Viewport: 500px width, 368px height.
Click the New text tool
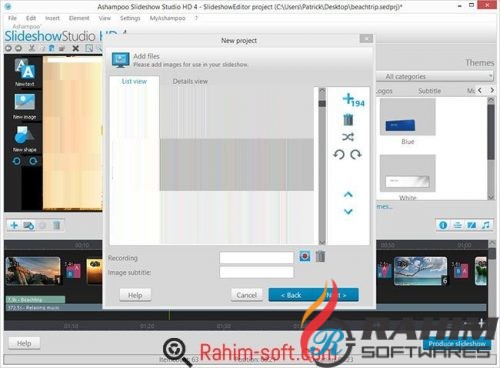coord(24,73)
